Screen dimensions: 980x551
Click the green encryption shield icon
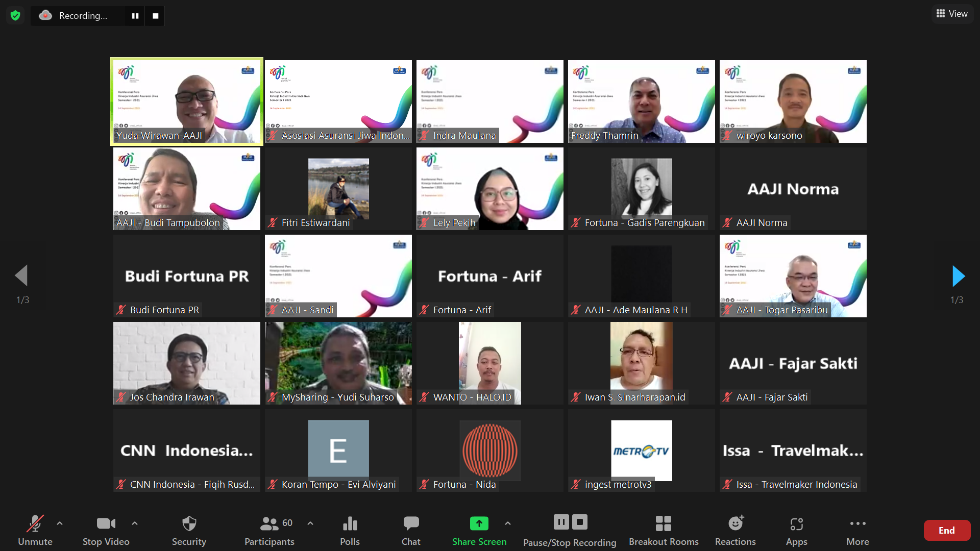coord(15,15)
